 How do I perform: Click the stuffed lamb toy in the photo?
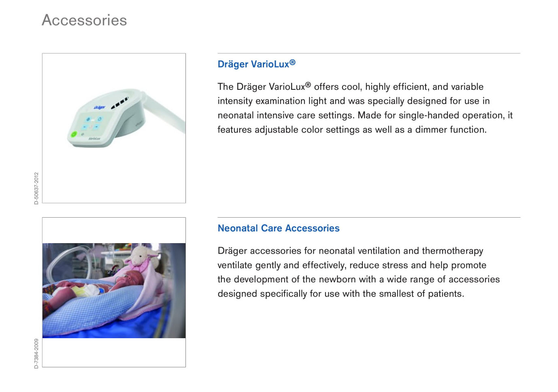tap(142, 259)
